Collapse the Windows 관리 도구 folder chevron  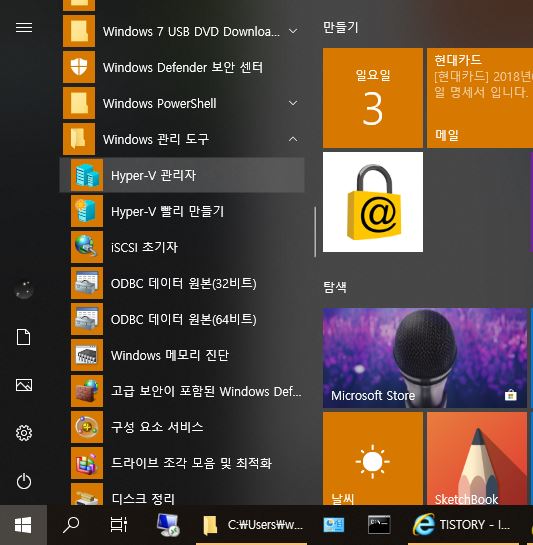click(x=293, y=139)
